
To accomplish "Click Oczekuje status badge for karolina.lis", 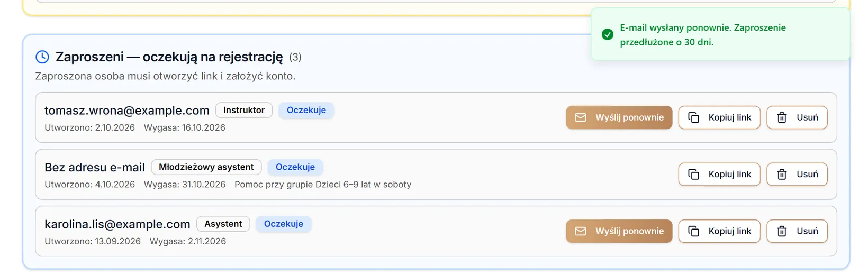I will (x=284, y=224).
